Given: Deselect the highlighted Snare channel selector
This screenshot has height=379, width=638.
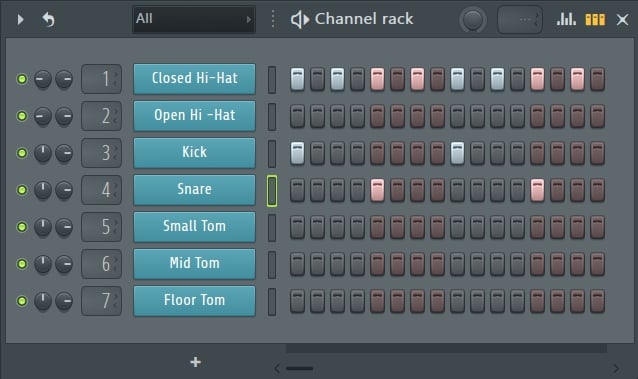Looking at the screenshot, I should (272, 191).
